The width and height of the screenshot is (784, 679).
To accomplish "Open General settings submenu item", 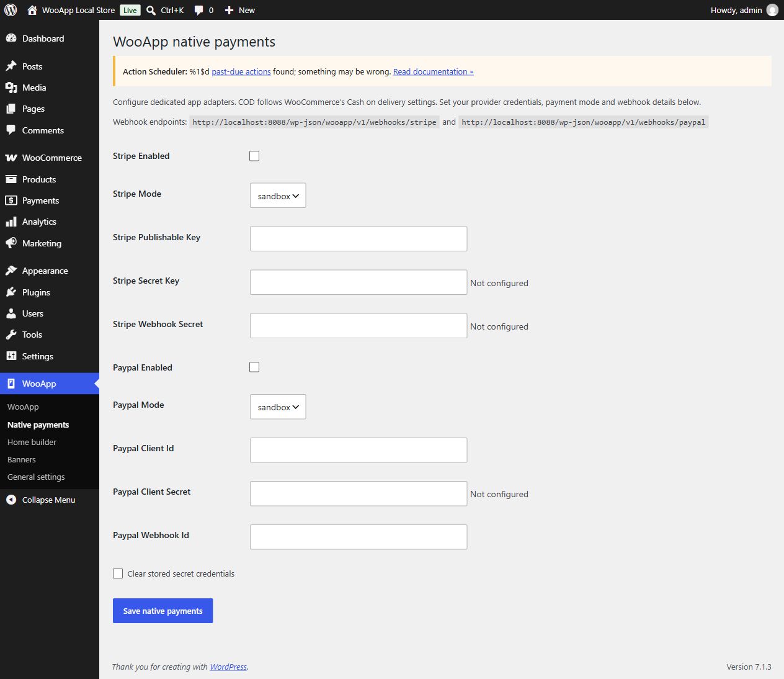I will 36,477.
